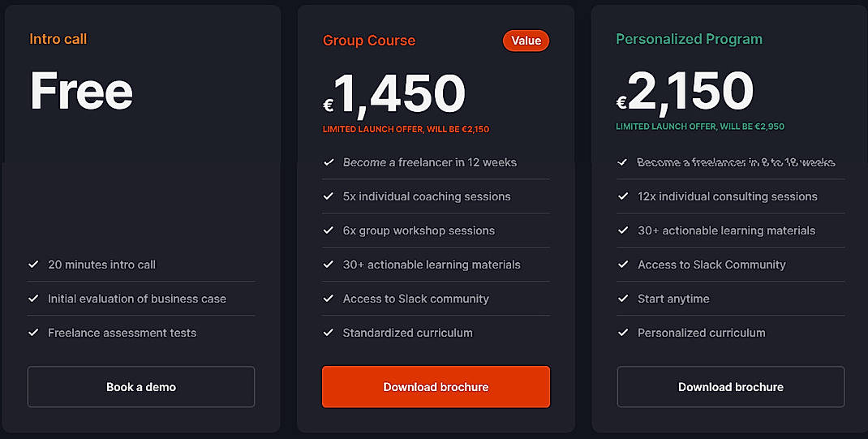Click checkmark beside Access to Slack Community capitalized

click(623, 265)
